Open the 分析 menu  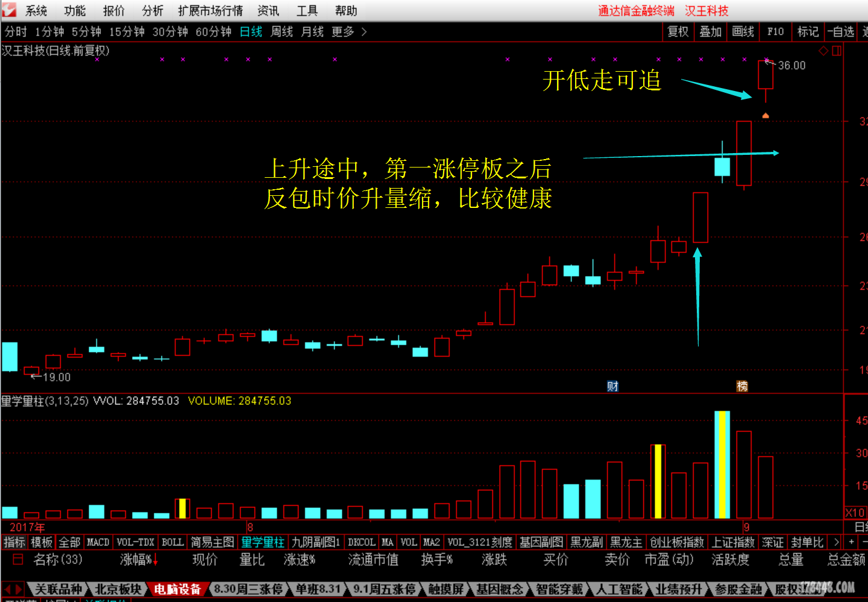pos(153,11)
